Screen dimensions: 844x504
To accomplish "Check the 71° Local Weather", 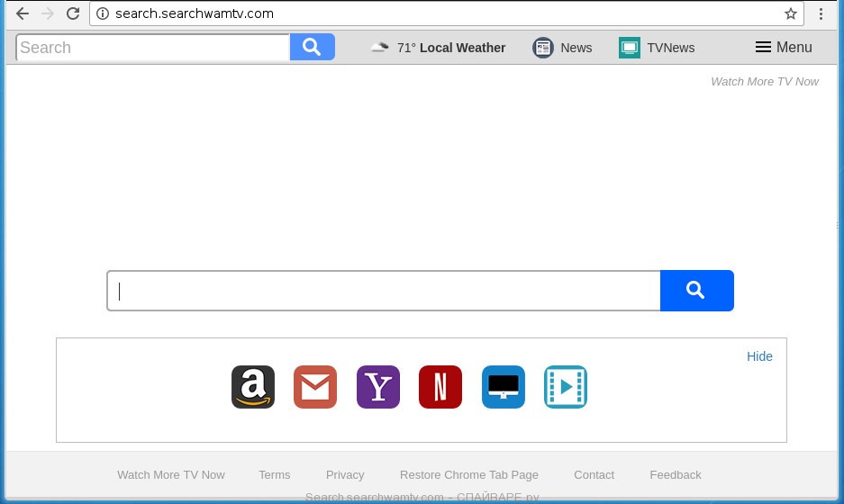I will tap(439, 48).
